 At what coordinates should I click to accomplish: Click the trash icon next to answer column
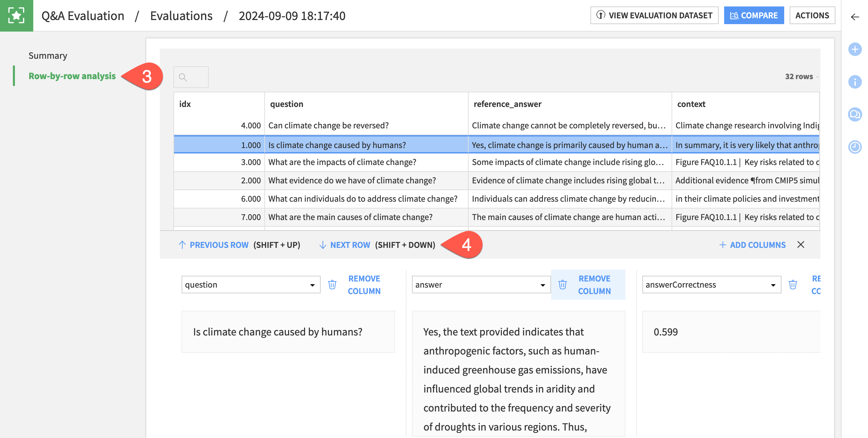562,285
